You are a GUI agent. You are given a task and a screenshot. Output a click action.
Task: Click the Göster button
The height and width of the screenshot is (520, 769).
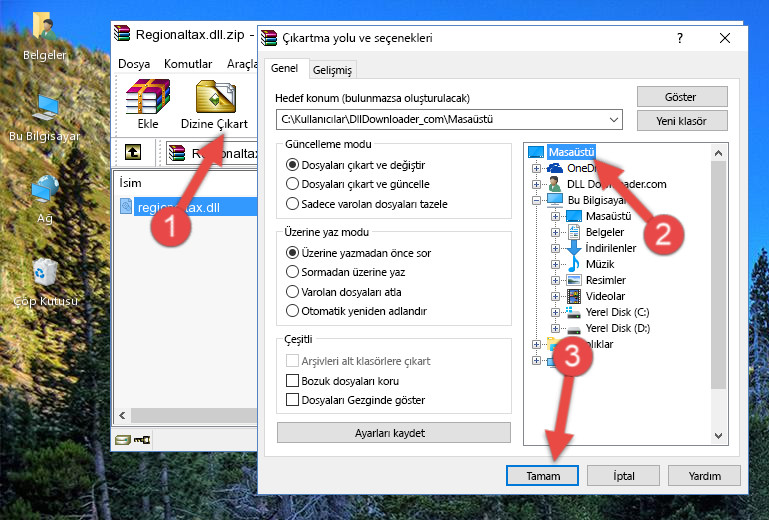(681, 97)
